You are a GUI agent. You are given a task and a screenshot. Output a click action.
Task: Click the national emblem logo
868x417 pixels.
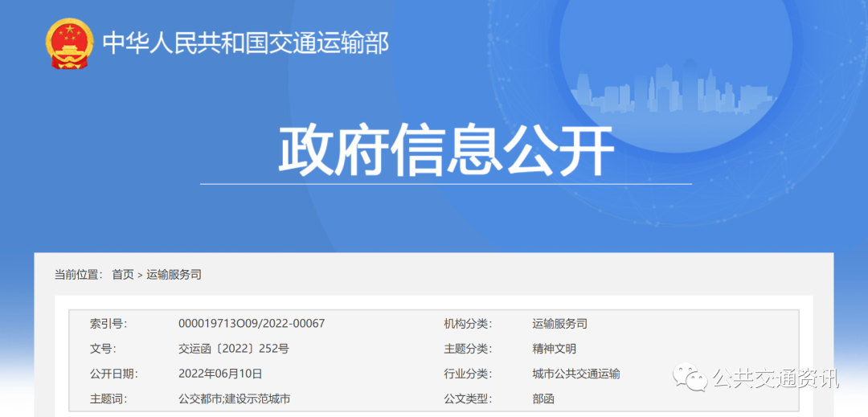(x=70, y=43)
